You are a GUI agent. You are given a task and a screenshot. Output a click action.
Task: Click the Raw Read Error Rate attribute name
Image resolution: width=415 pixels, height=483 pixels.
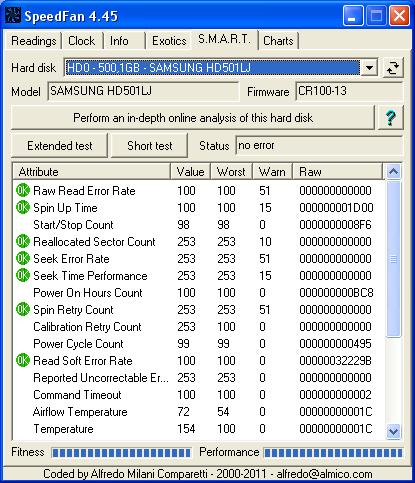[84, 191]
